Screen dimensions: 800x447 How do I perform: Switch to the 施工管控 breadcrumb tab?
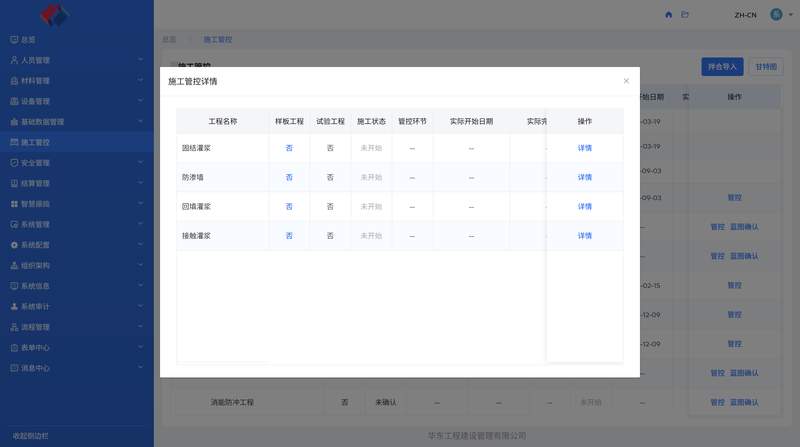pyautogui.click(x=218, y=39)
